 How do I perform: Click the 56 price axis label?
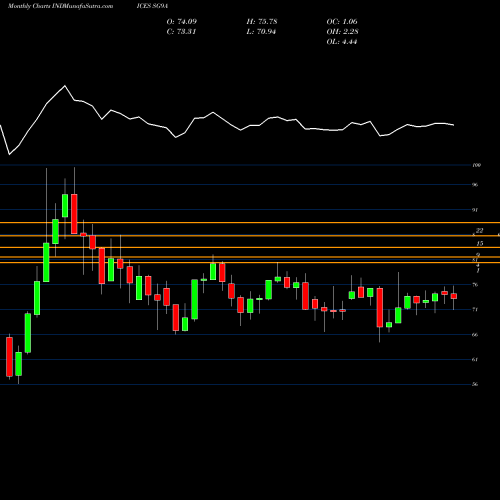pos(475,384)
